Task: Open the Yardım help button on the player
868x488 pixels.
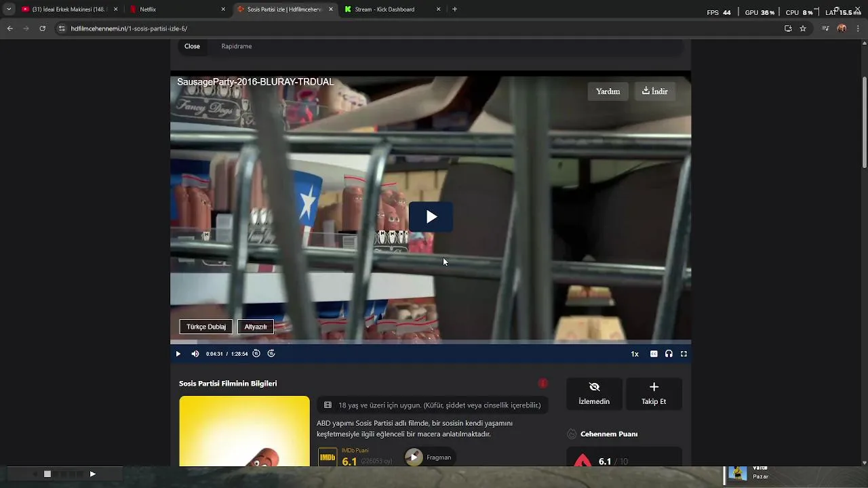Action: (x=608, y=91)
